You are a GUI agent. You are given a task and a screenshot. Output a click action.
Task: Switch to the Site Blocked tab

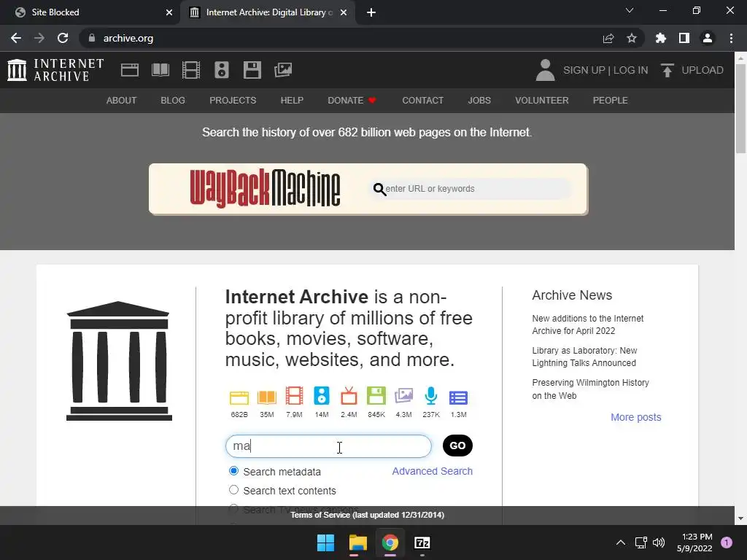(x=90, y=12)
